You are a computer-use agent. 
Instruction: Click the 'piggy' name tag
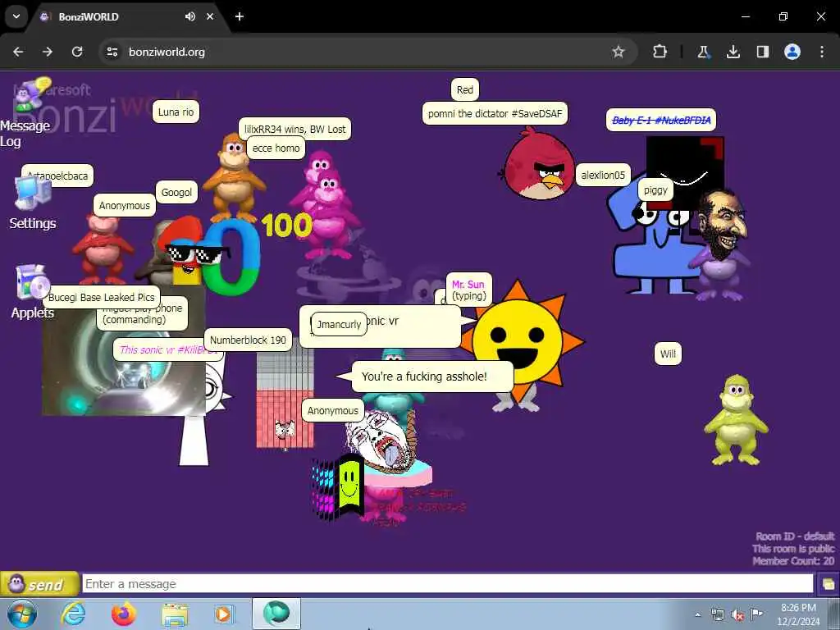coord(655,189)
